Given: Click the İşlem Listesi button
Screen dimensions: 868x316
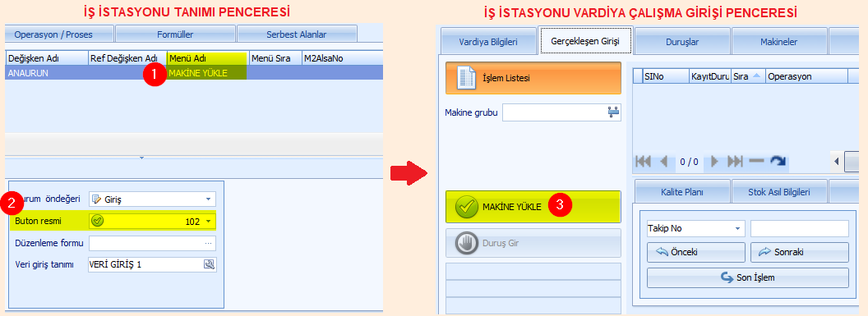Looking at the screenshot, I should click(533, 78).
